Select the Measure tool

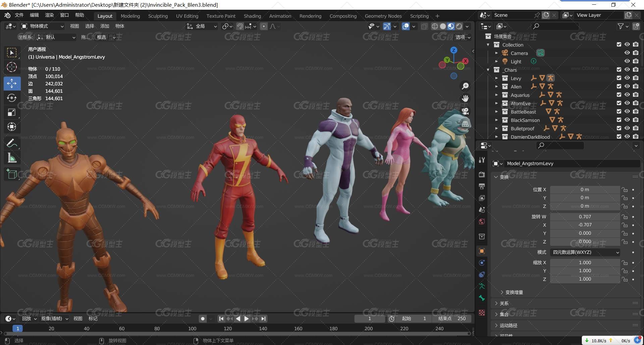[x=12, y=158]
